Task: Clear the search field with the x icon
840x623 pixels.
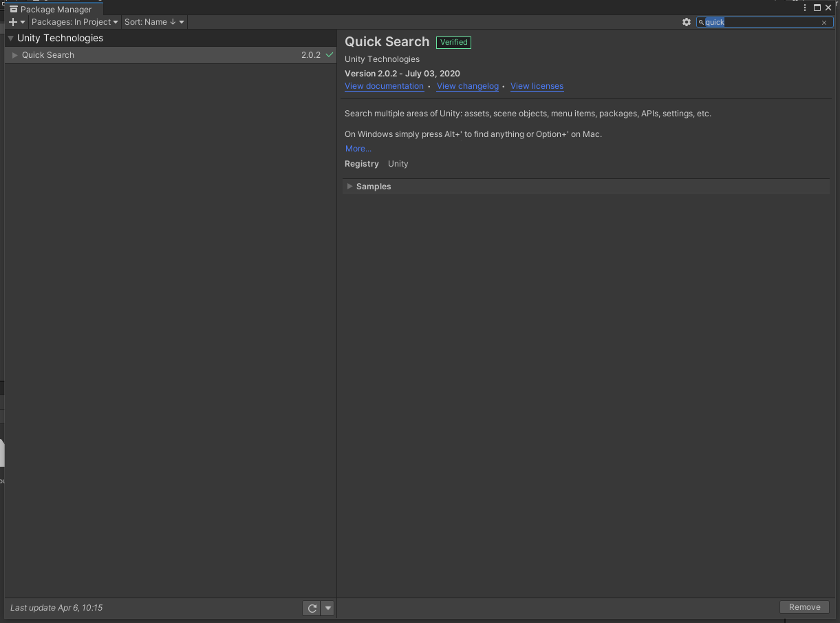Action: point(824,23)
